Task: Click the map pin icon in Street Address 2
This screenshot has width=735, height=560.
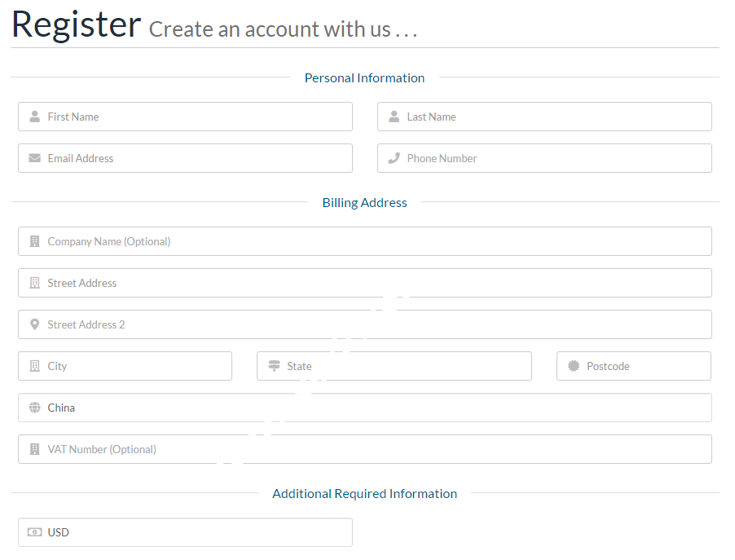Action: (34, 324)
